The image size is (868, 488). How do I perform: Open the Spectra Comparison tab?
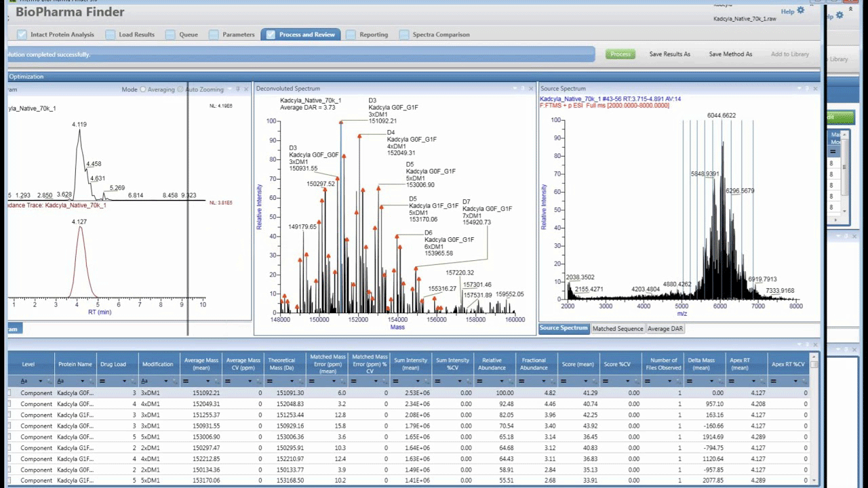(x=435, y=35)
